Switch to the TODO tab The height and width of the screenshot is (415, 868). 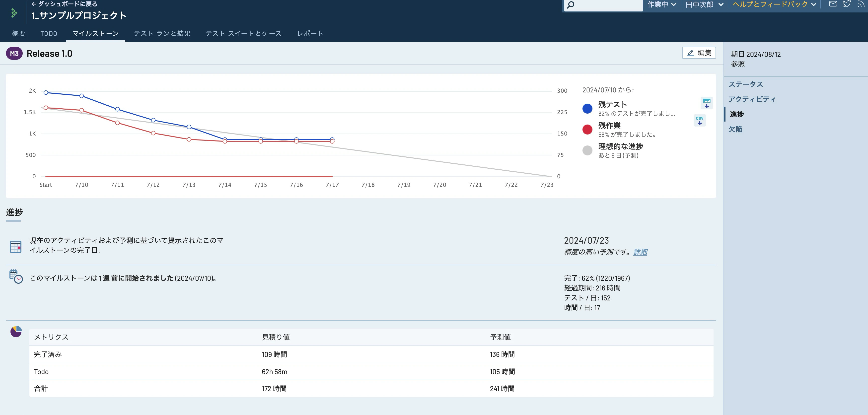(x=49, y=33)
